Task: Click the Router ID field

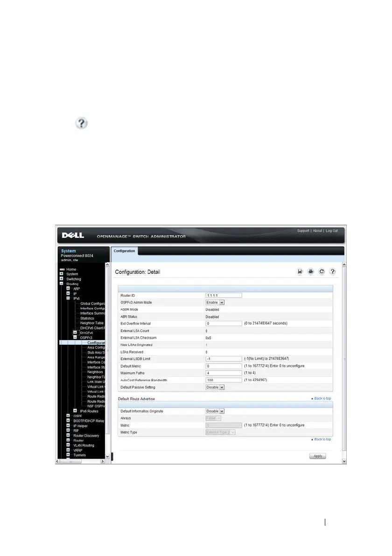Action: (224, 295)
